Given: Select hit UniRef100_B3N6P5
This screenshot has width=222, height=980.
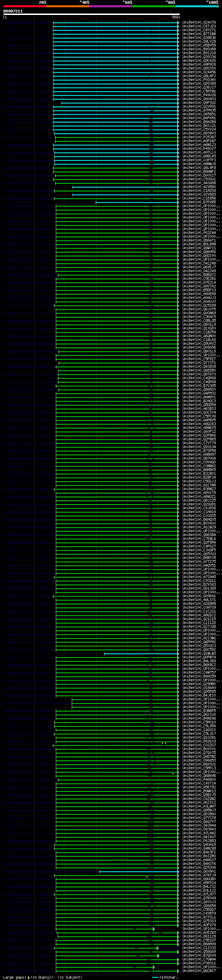Looking at the screenshot, I should [199, 711].
